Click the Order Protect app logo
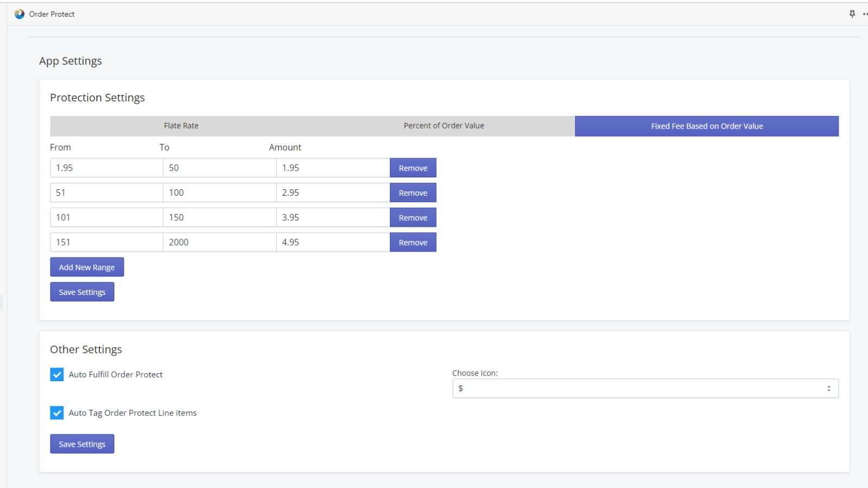The image size is (868, 488). [x=20, y=14]
